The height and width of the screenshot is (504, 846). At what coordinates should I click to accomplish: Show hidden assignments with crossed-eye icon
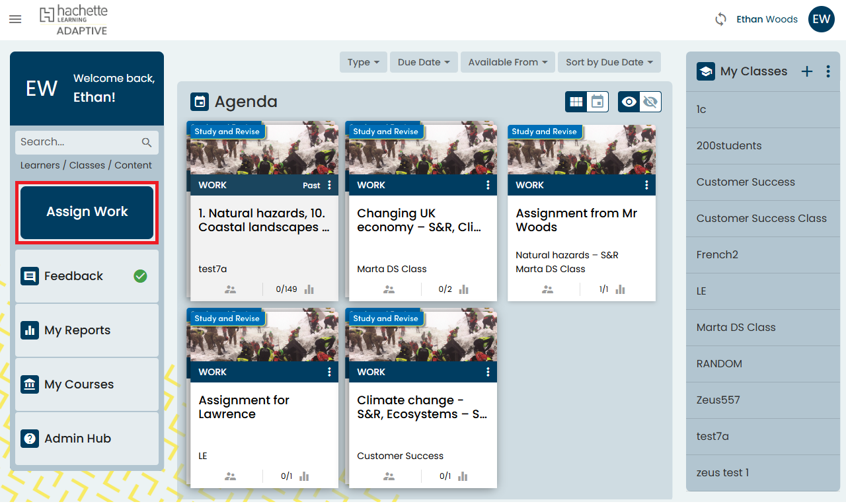click(650, 102)
